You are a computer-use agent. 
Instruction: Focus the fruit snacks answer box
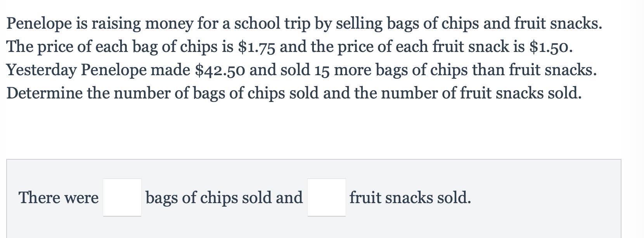click(x=327, y=197)
